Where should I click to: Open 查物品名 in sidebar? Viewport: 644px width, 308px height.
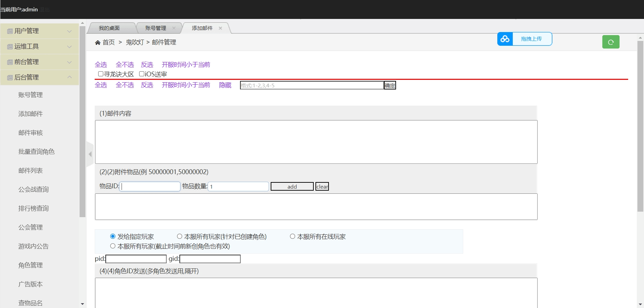point(31,303)
